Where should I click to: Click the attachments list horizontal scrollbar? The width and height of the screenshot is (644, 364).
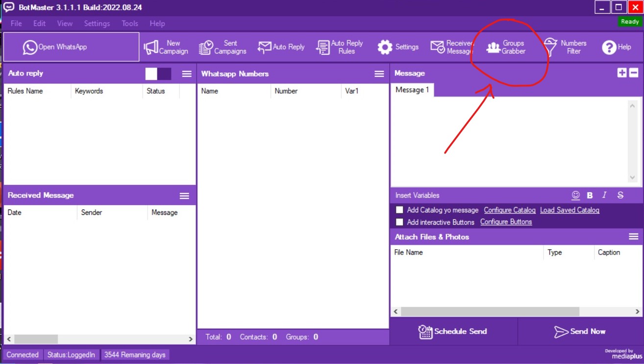coord(490,312)
